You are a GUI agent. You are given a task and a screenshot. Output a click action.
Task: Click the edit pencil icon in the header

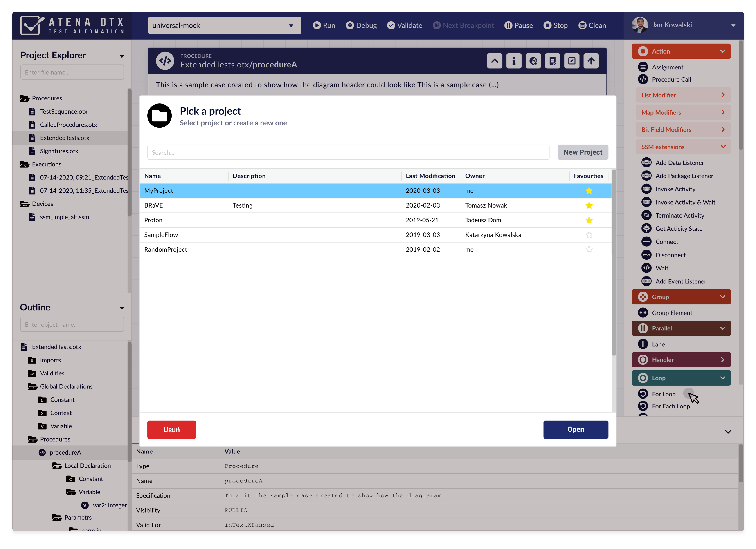[572, 61]
